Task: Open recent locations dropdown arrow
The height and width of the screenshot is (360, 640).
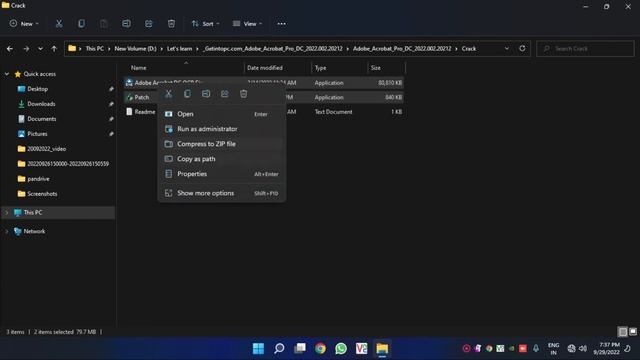Action: click(x=40, y=49)
